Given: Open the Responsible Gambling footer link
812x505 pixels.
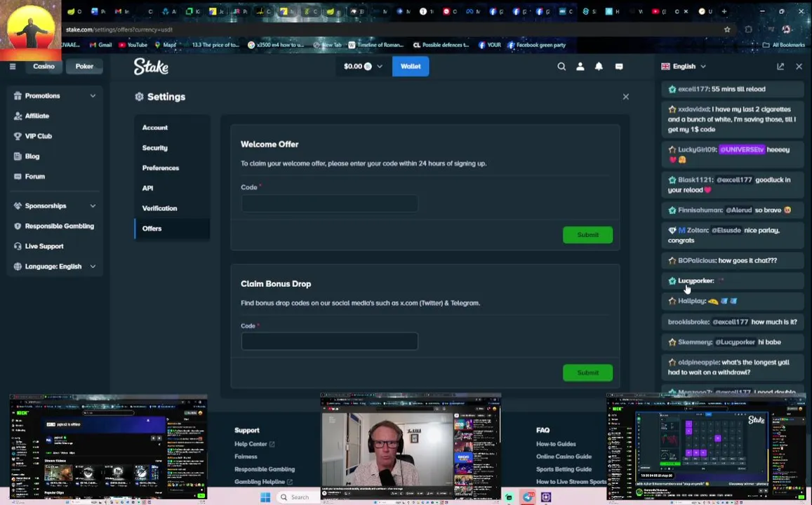Looking at the screenshot, I should pos(265,469).
